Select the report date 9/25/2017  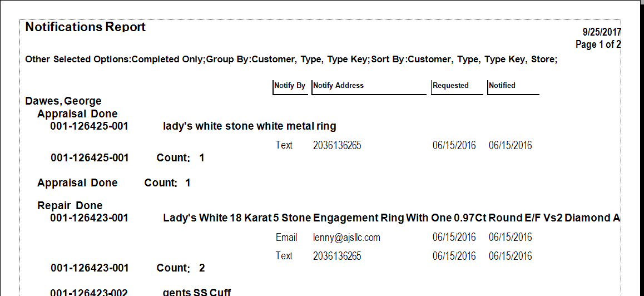(601, 32)
